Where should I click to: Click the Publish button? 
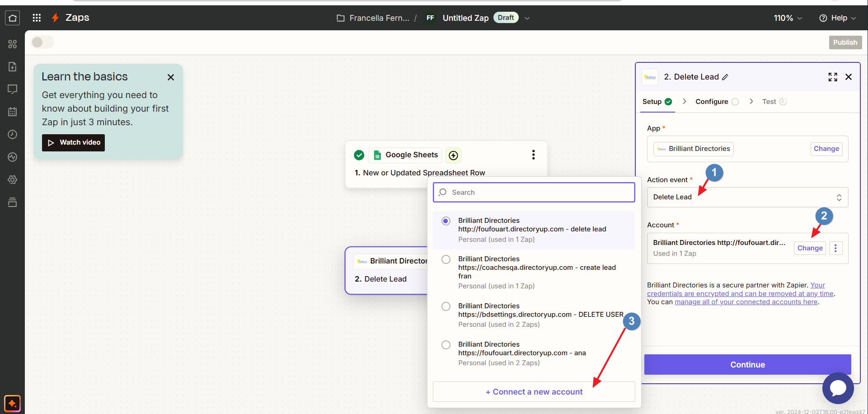pos(845,42)
